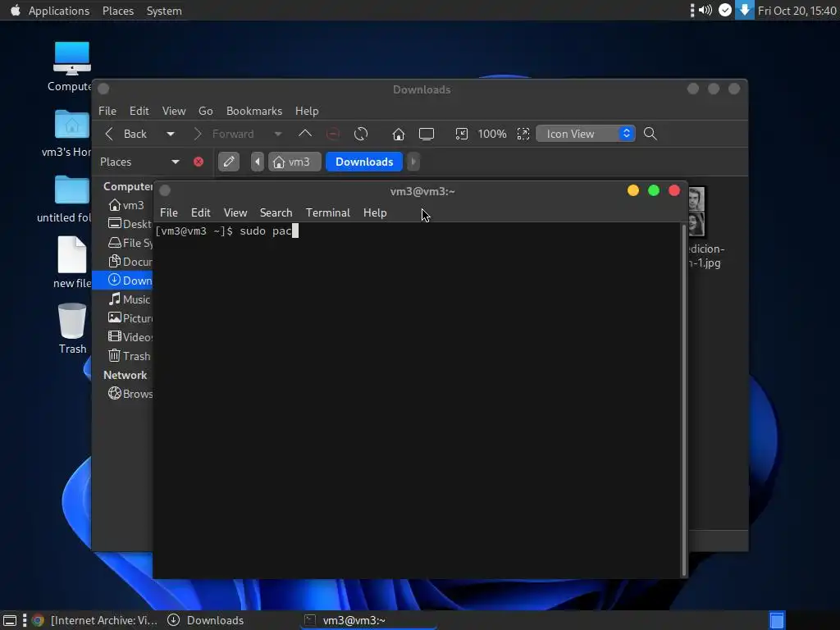Click inside the terminal command area
The image size is (840, 630).
pyautogui.click(x=417, y=399)
